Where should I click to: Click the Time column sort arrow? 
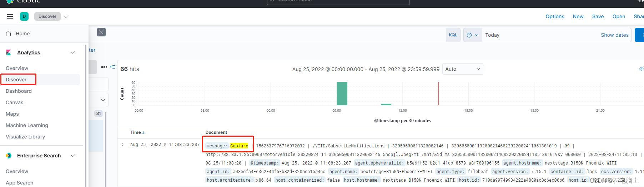144,132
